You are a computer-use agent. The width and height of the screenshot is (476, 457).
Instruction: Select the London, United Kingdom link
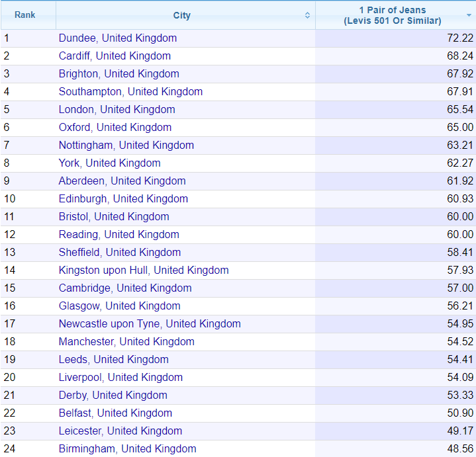click(117, 110)
